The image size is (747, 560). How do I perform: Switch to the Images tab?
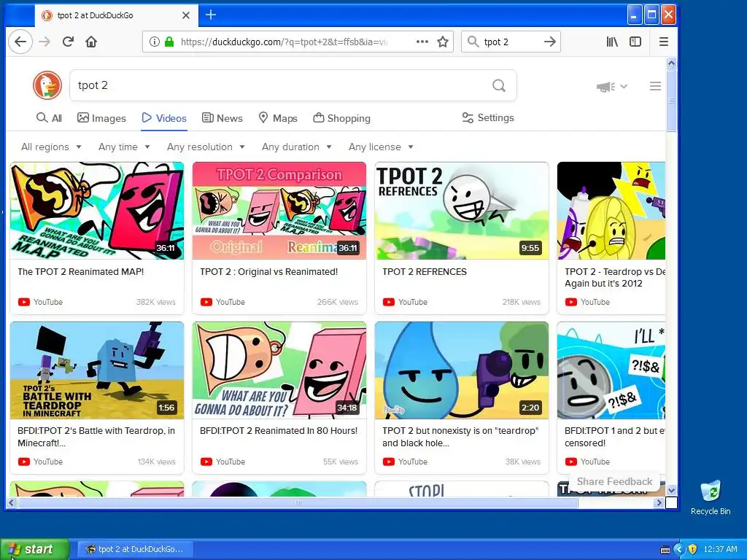pyautogui.click(x=101, y=118)
